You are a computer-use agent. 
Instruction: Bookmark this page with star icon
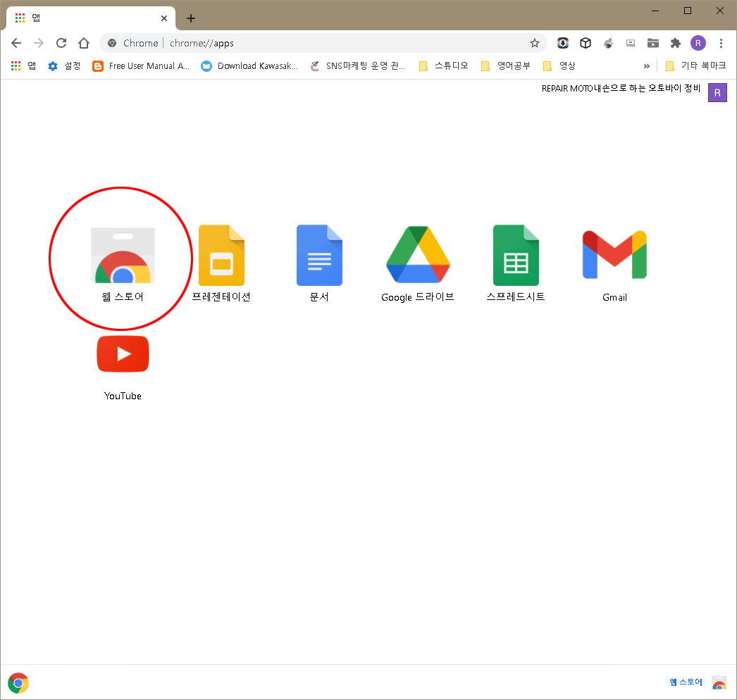[534, 43]
